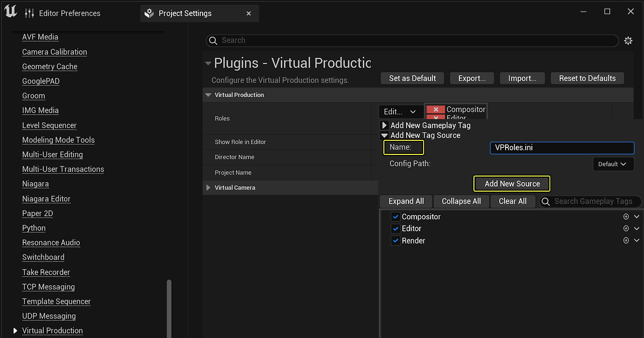Click the Project Settings tab icon

149,14
